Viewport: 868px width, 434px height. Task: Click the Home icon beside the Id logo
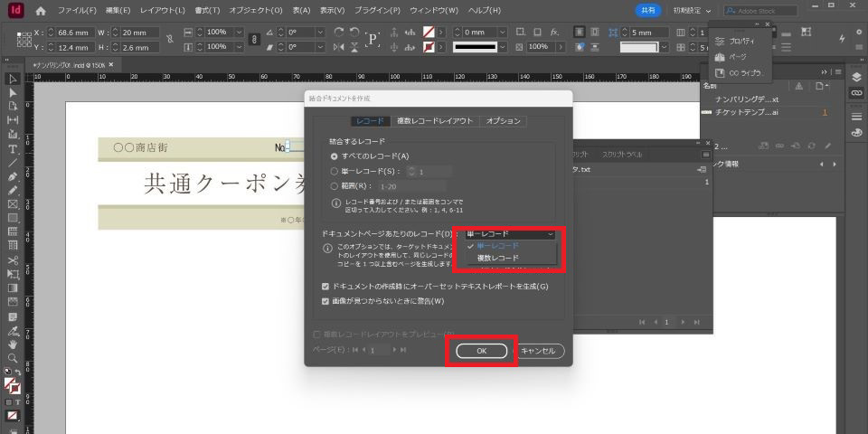coord(40,10)
